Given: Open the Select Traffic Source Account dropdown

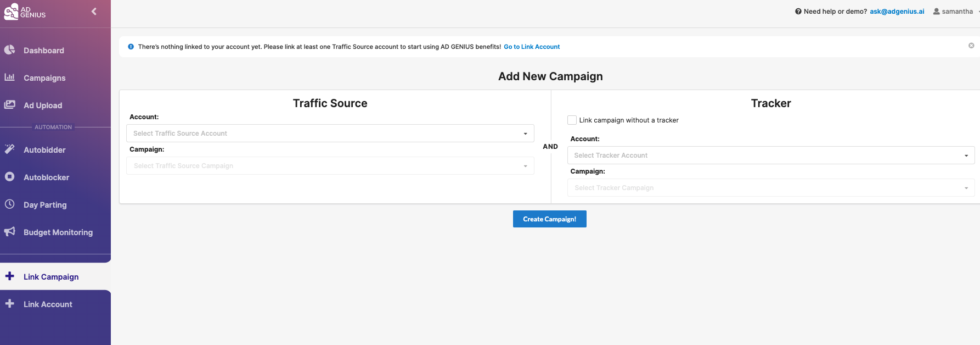Looking at the screenshot, I should [330, 133].
